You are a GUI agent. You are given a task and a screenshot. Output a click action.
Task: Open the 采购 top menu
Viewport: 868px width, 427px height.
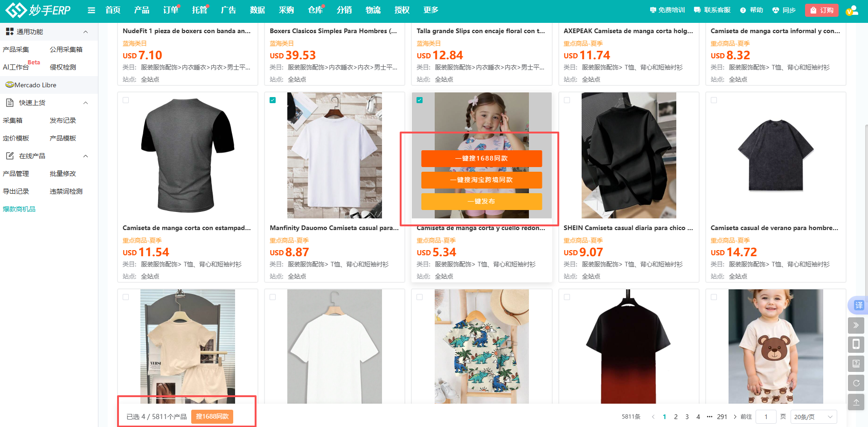coord(286,10)
